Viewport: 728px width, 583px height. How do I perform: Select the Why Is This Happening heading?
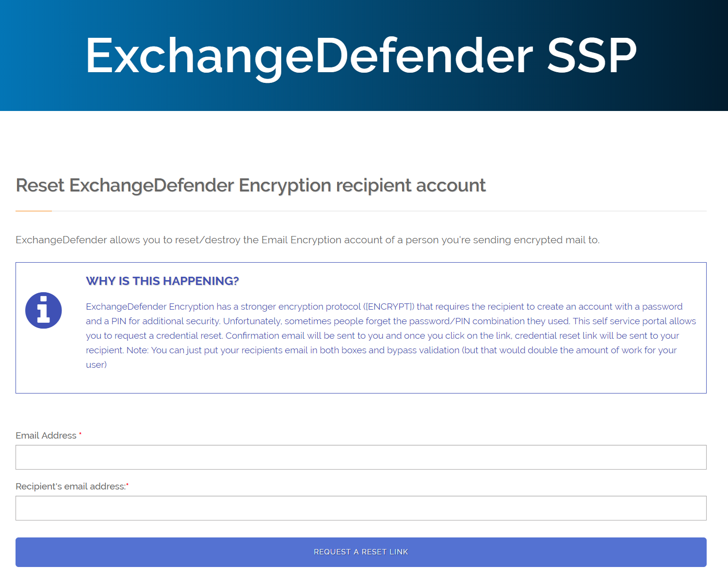pos(162,281)
